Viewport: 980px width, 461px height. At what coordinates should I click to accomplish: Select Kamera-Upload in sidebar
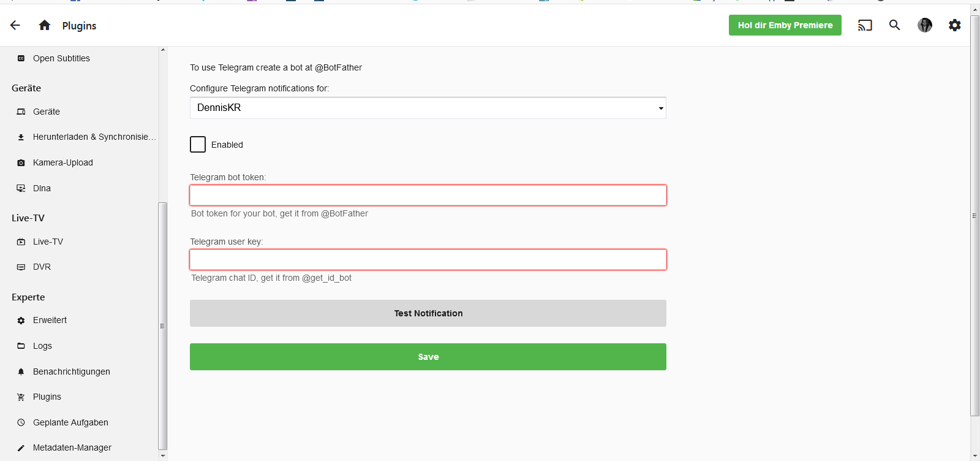[63, 162]
